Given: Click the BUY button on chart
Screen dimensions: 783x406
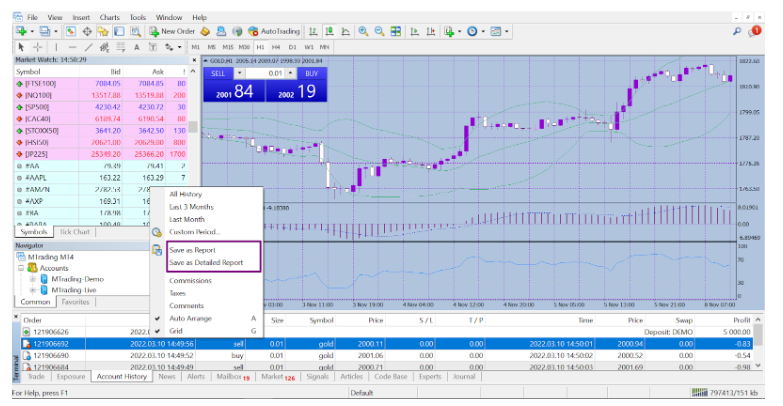Looking at the screenshot, I should [312, 73].
